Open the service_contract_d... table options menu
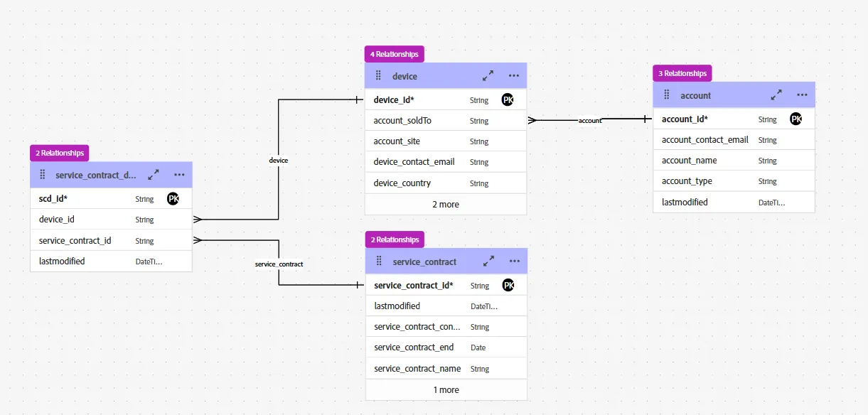 click(179, 174)
